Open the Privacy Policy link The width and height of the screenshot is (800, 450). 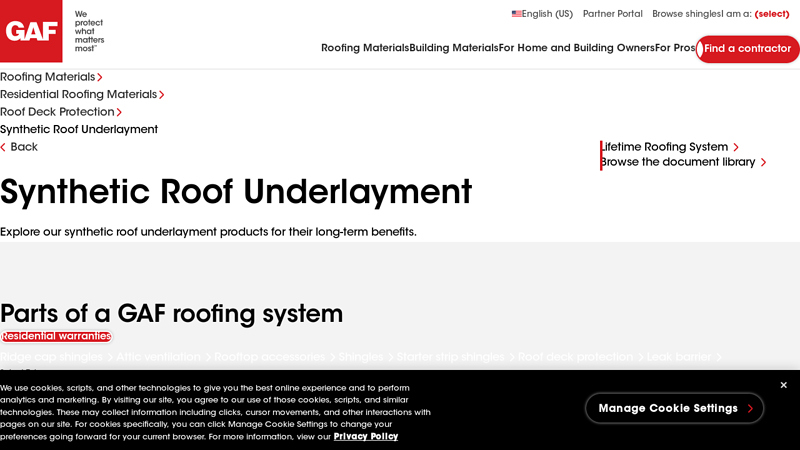pyautogui.click(x=366, y=436)
